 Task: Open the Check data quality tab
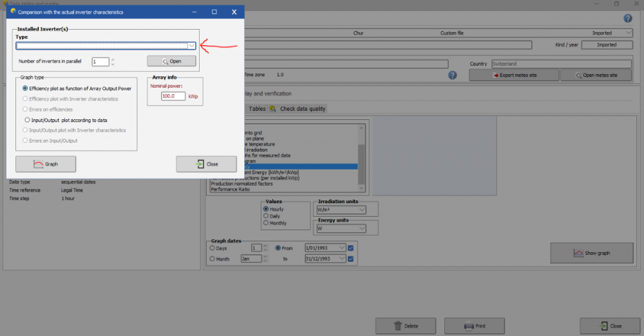(x=302, y=109)
